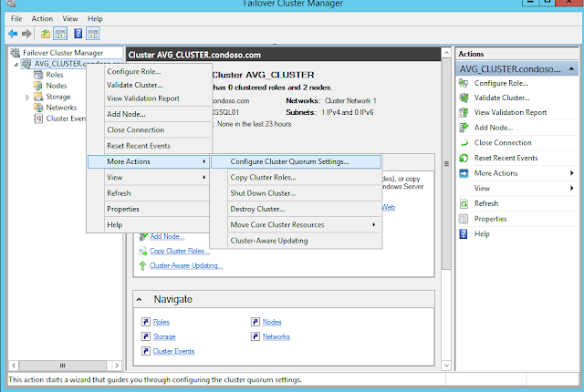Open the Cluster Events link under Navigate
The height and width of the screenshot is (392, 584).
coord(173,352)
